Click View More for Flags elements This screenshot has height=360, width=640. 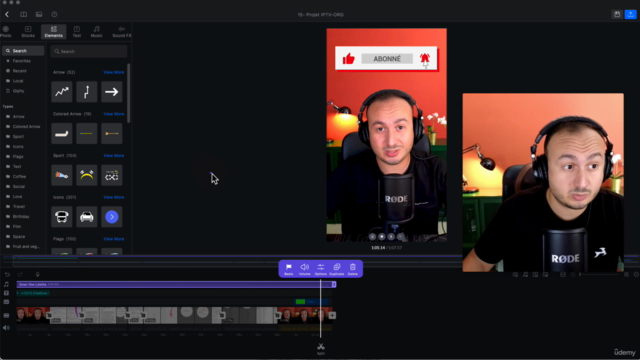113,239
